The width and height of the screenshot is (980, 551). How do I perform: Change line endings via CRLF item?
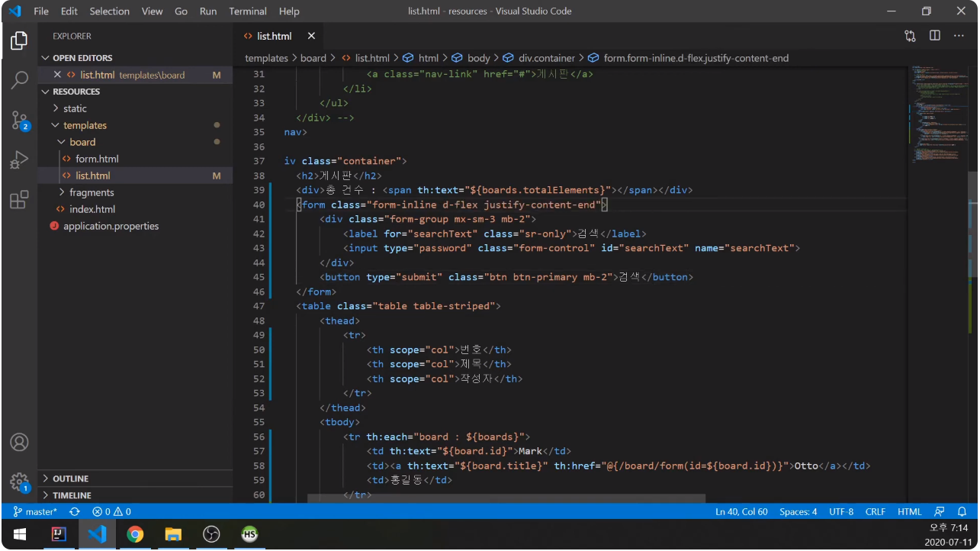click(x=876, y=511)
